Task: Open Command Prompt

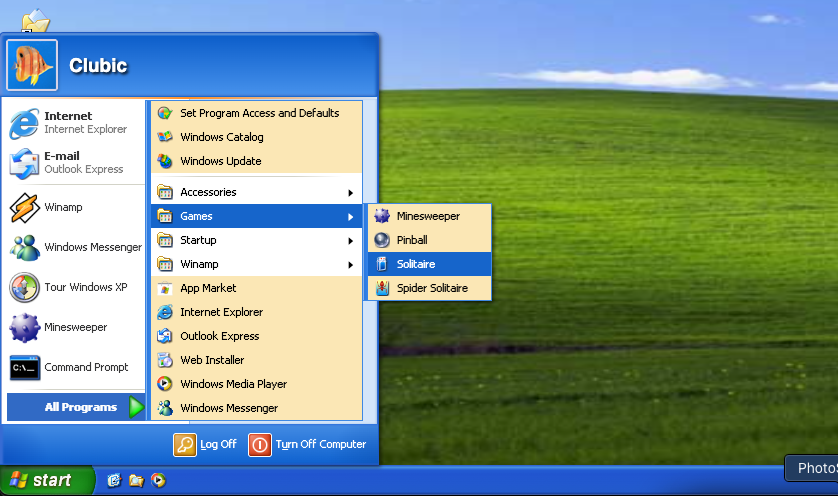Action: click(x=74, y=368)
